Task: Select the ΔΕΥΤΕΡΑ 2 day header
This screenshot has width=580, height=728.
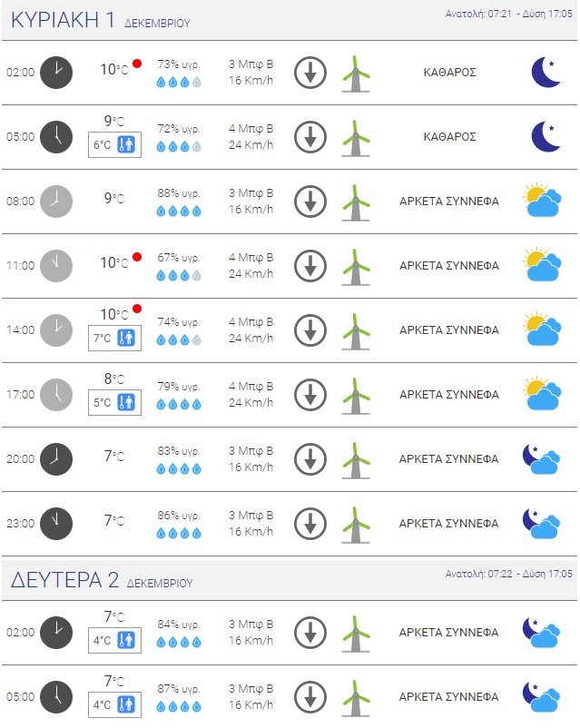Action: coord(102,581)
